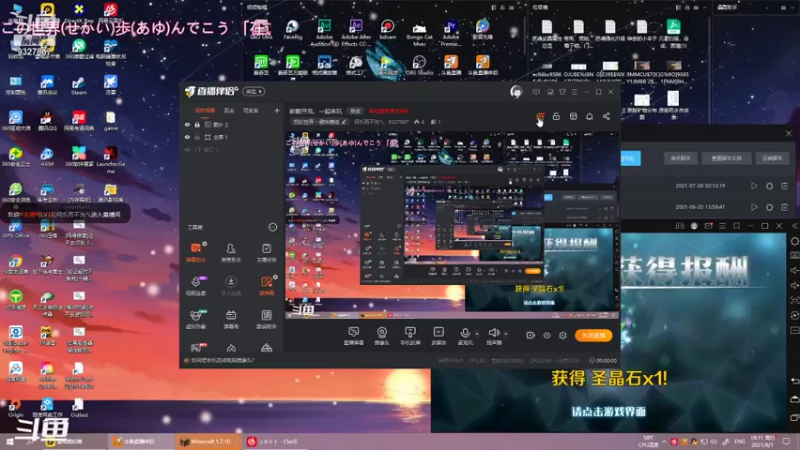The image size is (800, 450).
Task: Switch to the third scene tab
Action: 251,111
